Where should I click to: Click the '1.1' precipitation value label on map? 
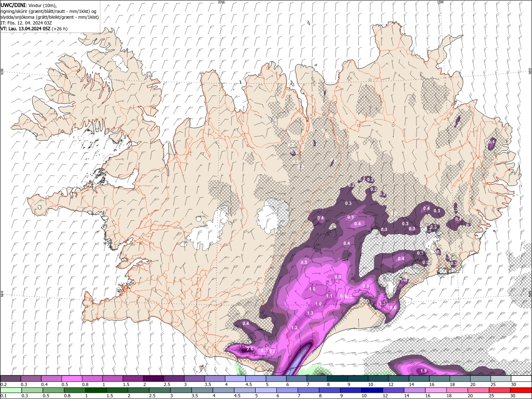[329, 296]
